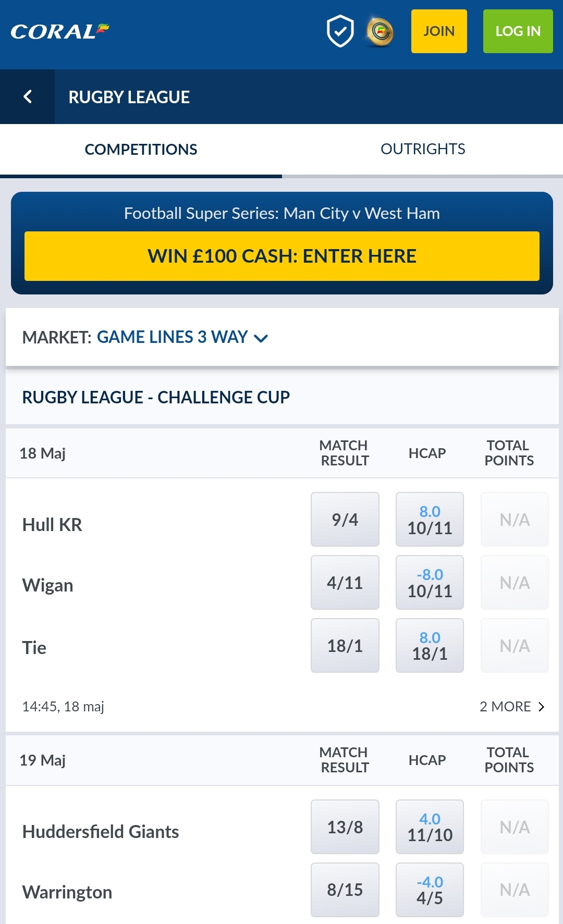This screenshot has width=563, height=924.
Task: Toggle Warrington 8/15 match result pick
Action: (x=345, y=890)
